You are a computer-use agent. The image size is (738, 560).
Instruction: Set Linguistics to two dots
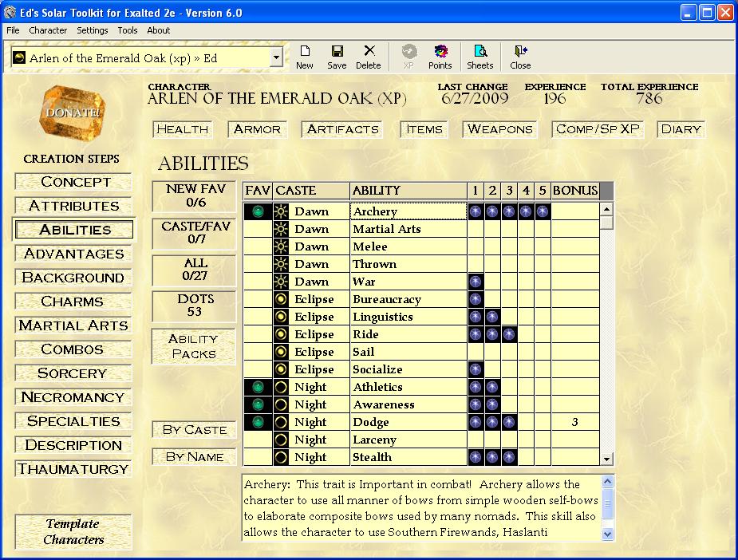coord(492,317)
